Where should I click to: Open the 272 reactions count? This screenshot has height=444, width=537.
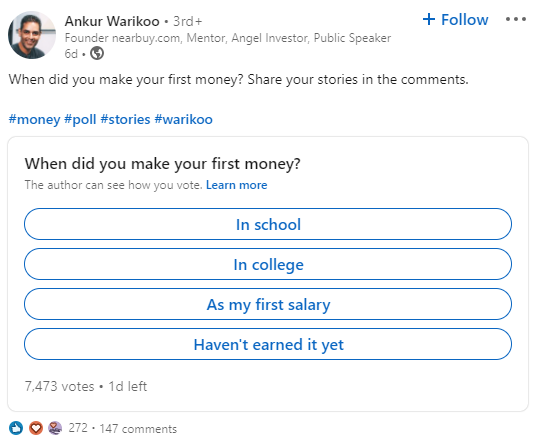pyautogui.click(x=78, y=428)
